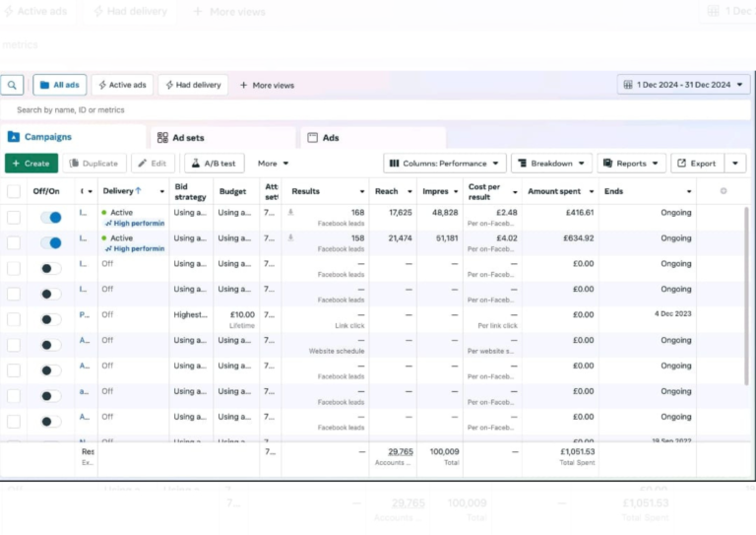Screen dimensions: 756x535
Task: Tick the select-all header checkbox
Action: [x=14, y=191]
